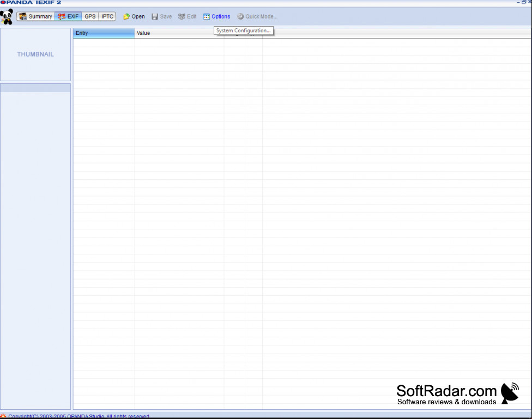Click the status bar flower icon
The width and height of the screenshot is (532, 419).
click(x=3, y=416)
